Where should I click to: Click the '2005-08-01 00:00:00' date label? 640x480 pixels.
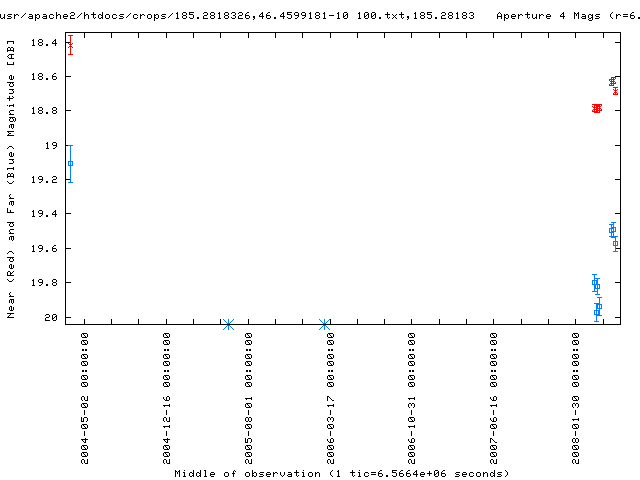[249, 398]
